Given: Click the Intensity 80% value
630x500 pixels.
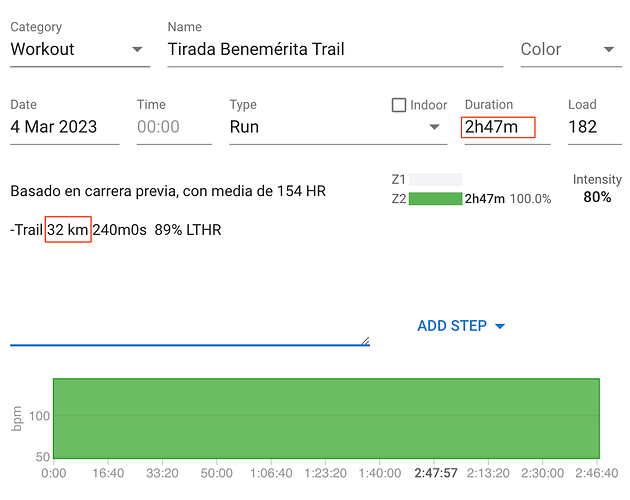Looking at the screenshot, I should click(597, 197).
